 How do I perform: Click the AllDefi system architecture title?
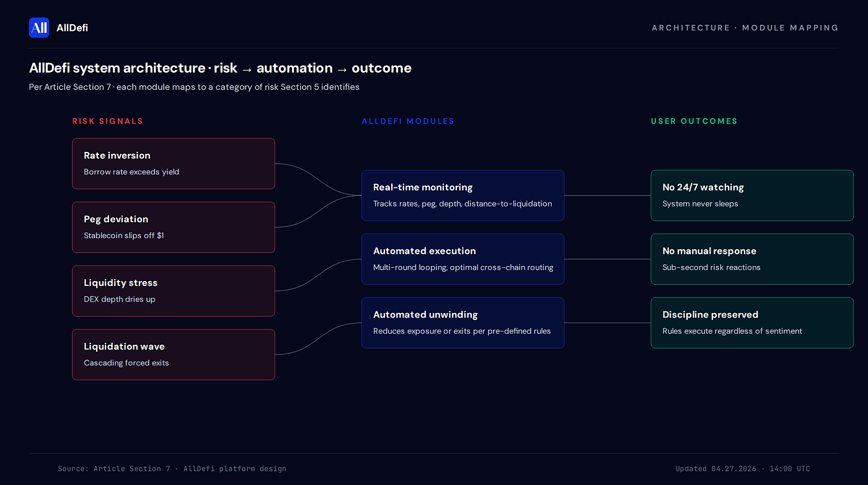[x=220, y=68]
